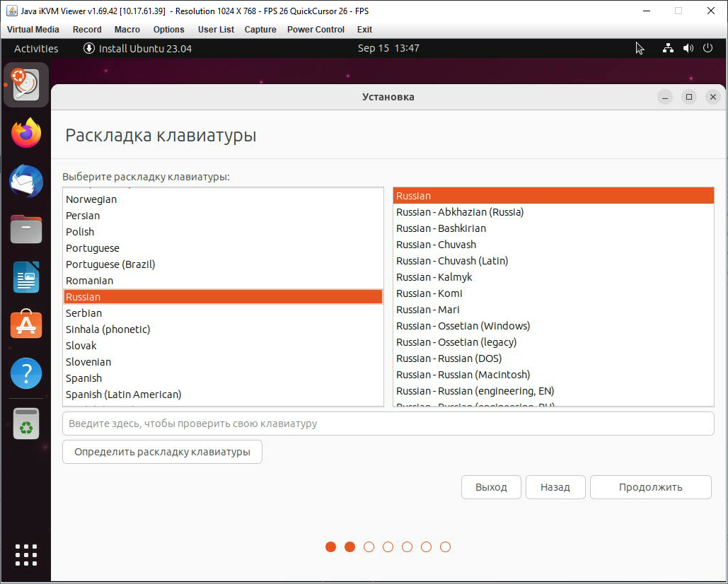Select Slovenian in the layout list
Screen dimensions: 728x584
(x=223, y=362)
